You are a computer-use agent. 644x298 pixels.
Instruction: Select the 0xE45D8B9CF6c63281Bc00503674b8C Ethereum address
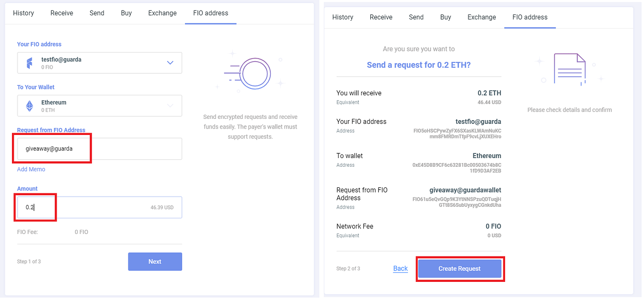pos(457,165)
